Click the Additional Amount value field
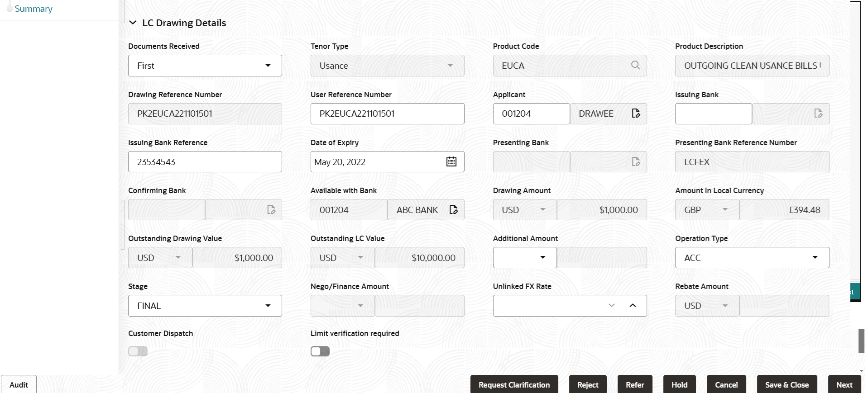This screenshot has width=868, height=393. click(602, 258)
